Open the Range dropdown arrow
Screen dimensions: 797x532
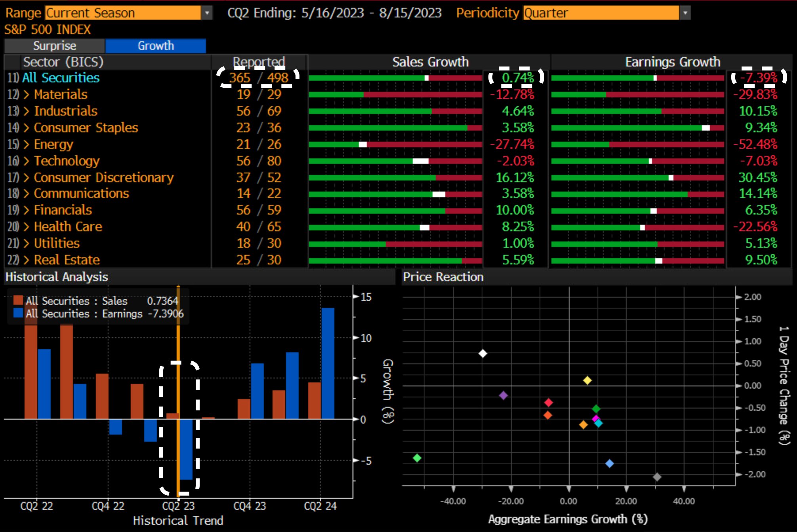tap(207, 13)
